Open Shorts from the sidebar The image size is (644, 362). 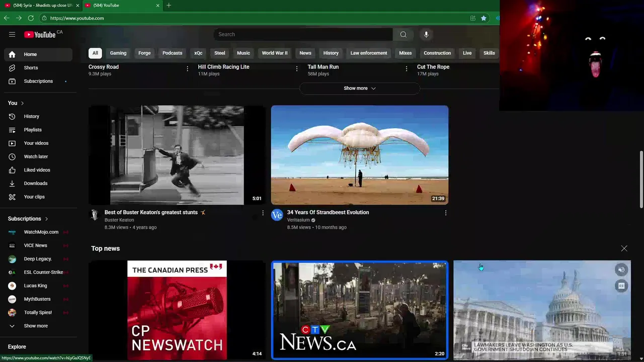click(x=38, y=68)
